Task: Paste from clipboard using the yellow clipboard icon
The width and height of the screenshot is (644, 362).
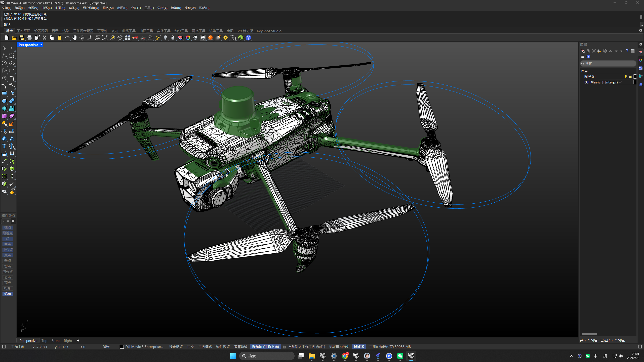Action: click(x=60, y=38)
